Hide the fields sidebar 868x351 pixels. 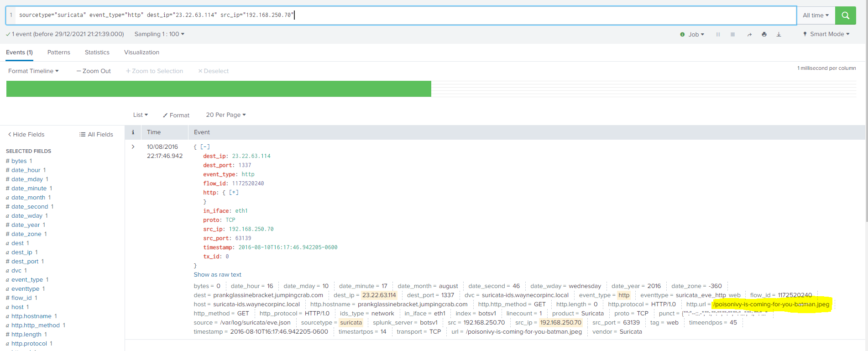click(26, 134)
